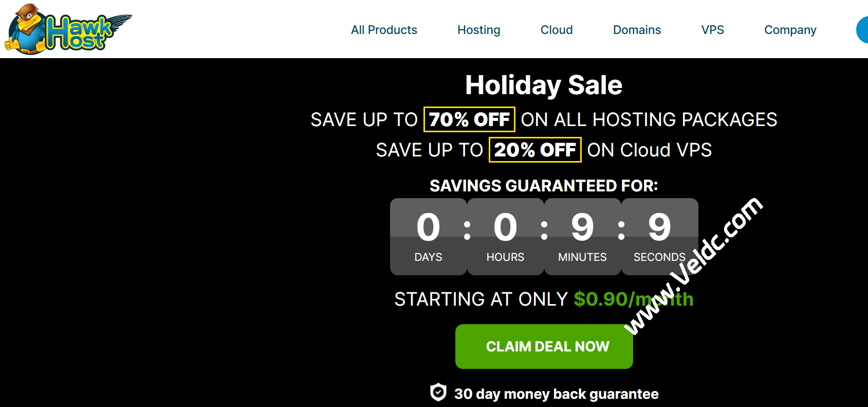This screenshot has height=407, width=868.
Task: Click the shield checkmark icon
Action: point(438,393)
